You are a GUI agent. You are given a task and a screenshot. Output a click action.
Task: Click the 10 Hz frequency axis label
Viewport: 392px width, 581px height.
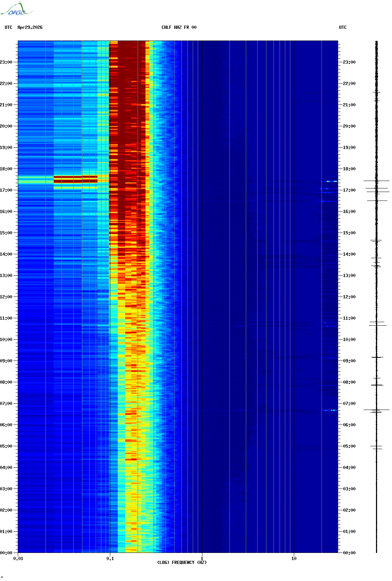coord(294,559)
